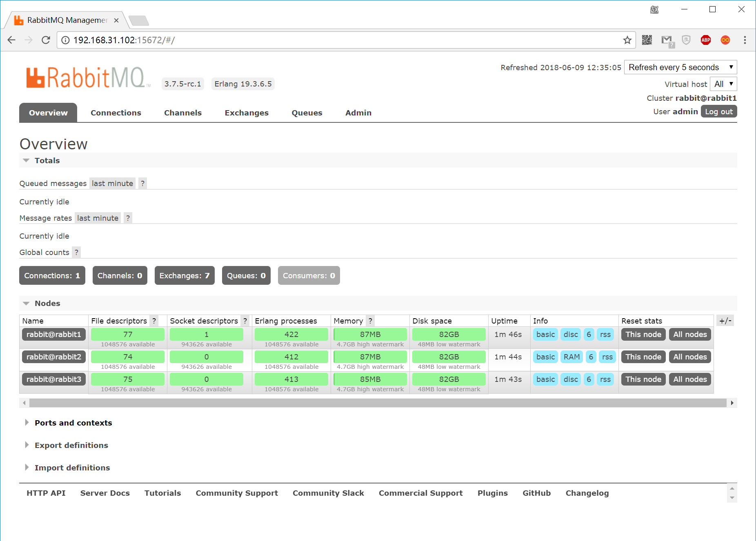Open Queues: 0 count button
Viewport: 756px width, 541px height.
246,275
